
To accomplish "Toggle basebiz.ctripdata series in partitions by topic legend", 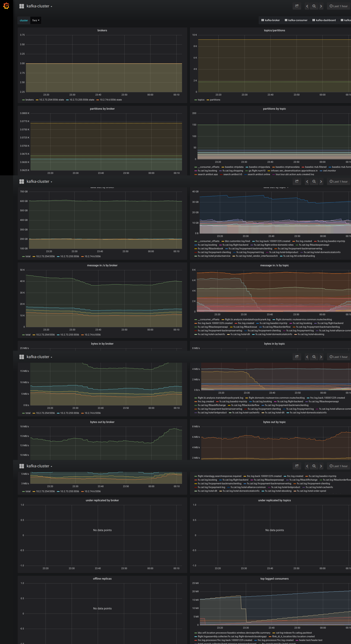I will point(234,167).
